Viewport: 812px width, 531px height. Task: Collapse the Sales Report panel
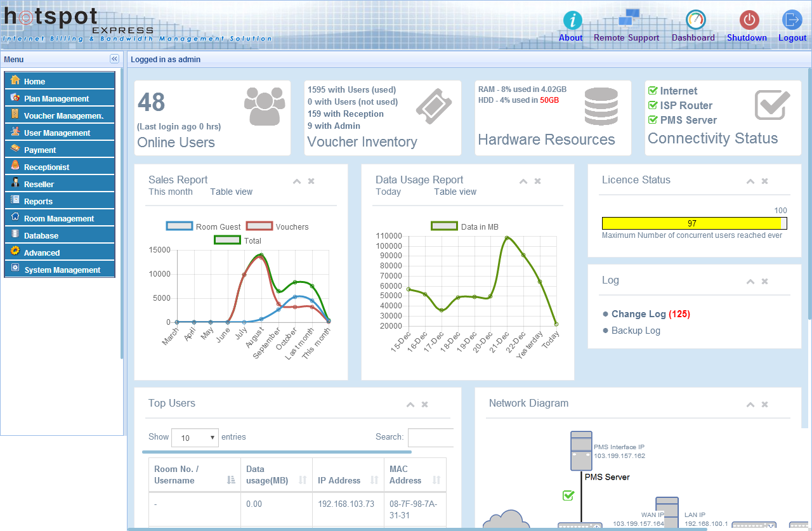[296, 181]
